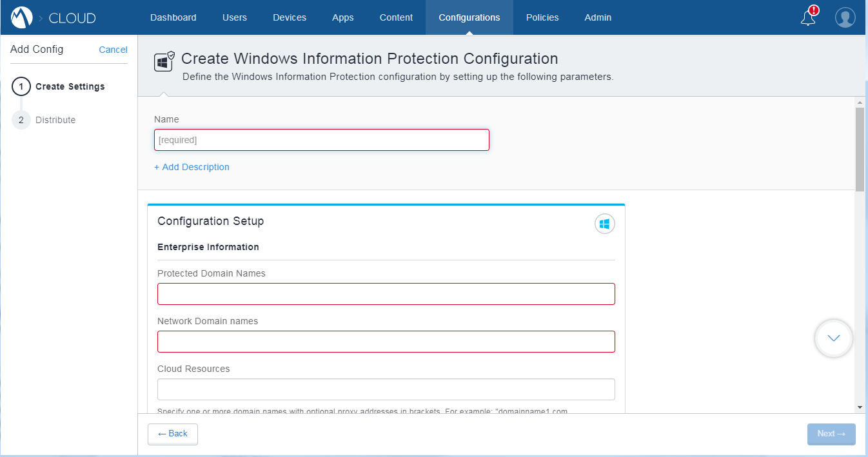Viewport: 868px width, 457px height.
Task: Open the Dashboard tab
Action: [x=173, y=17]
